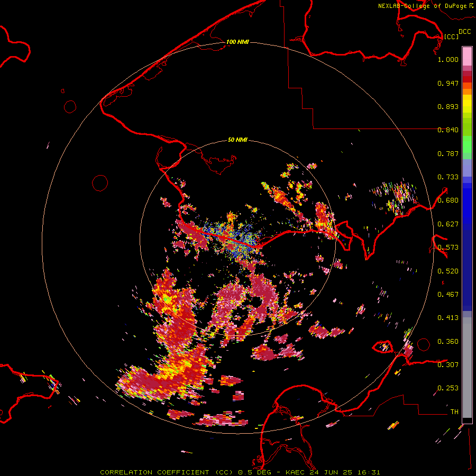The image size is (476, 476).
Task: Click the 100 NMI range ring label
Action: [237, 42]
